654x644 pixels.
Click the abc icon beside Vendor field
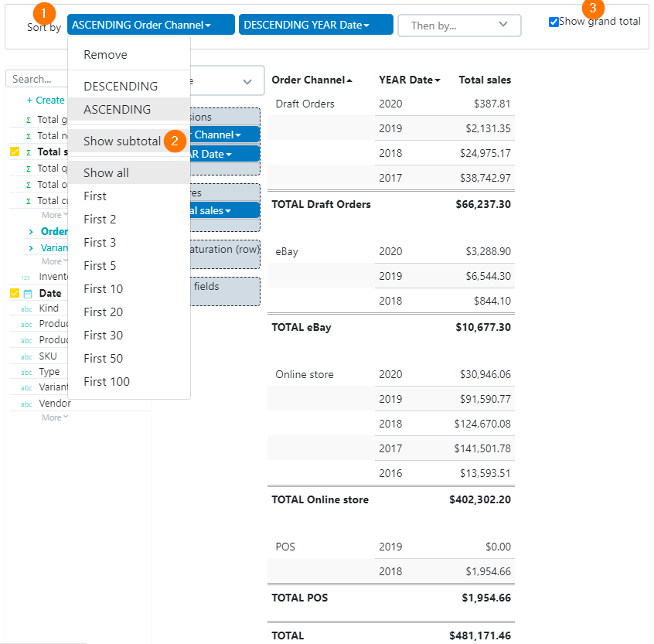pyautogui.click(x=26, y=404)
